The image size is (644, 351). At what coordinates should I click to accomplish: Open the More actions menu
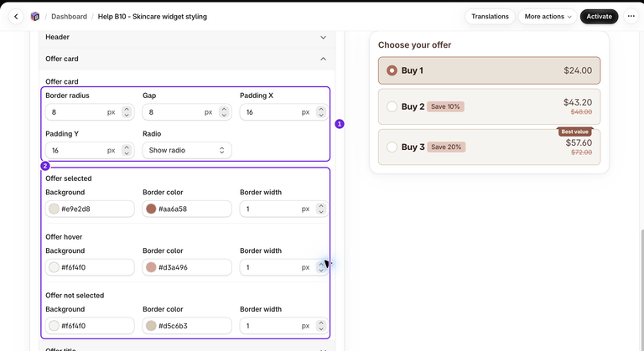548,17
